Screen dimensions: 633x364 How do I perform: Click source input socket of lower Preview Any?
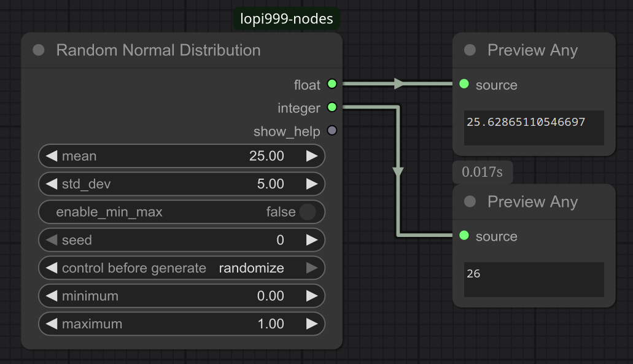click(x=464, y=235)
